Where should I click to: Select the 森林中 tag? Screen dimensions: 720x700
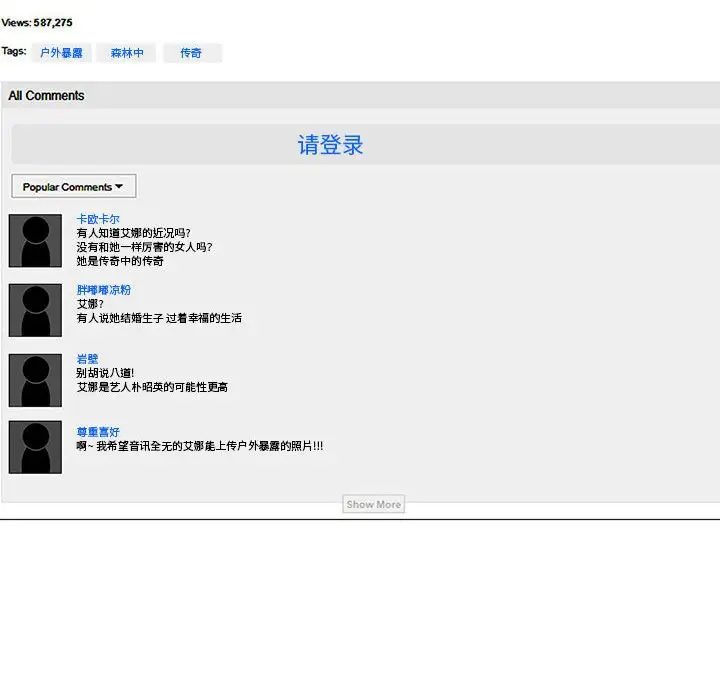[x=126, y=53]
